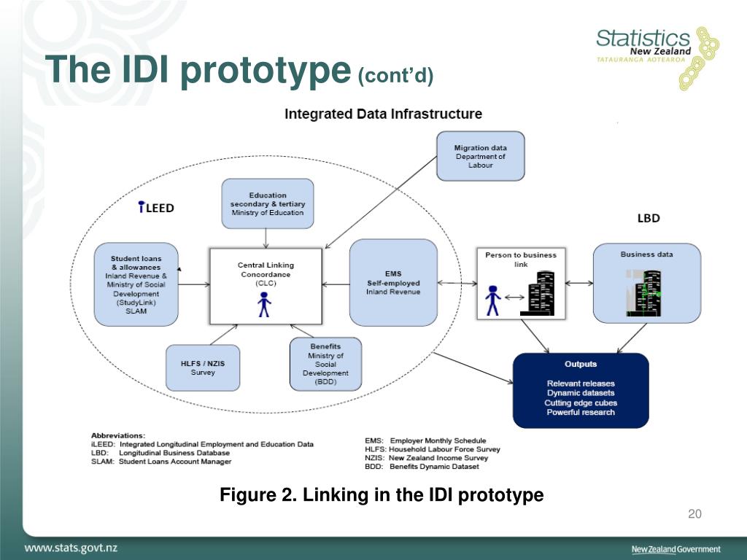The width and height of the screenshot is (747, 560).
Task: Click the '(cont'd)' text in title
Action: [x=395, y=75]
